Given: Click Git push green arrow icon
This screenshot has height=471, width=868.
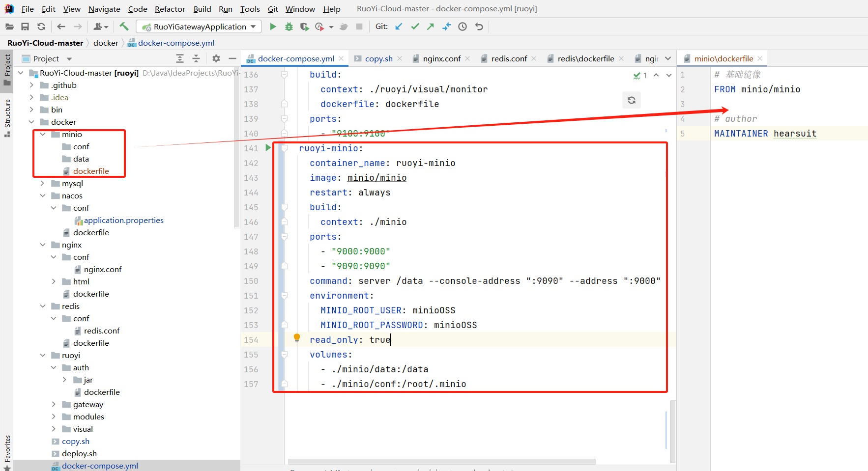Looking at the screenshot, I should click(x=431, y=27).
